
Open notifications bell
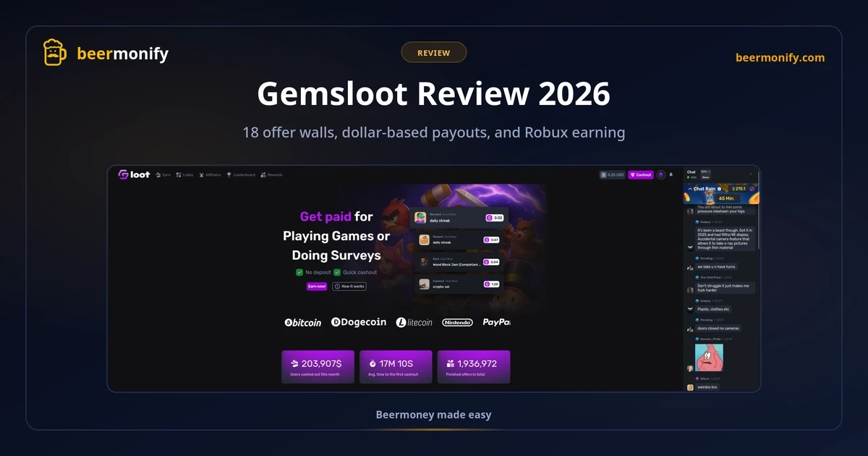tap(671, 174)
